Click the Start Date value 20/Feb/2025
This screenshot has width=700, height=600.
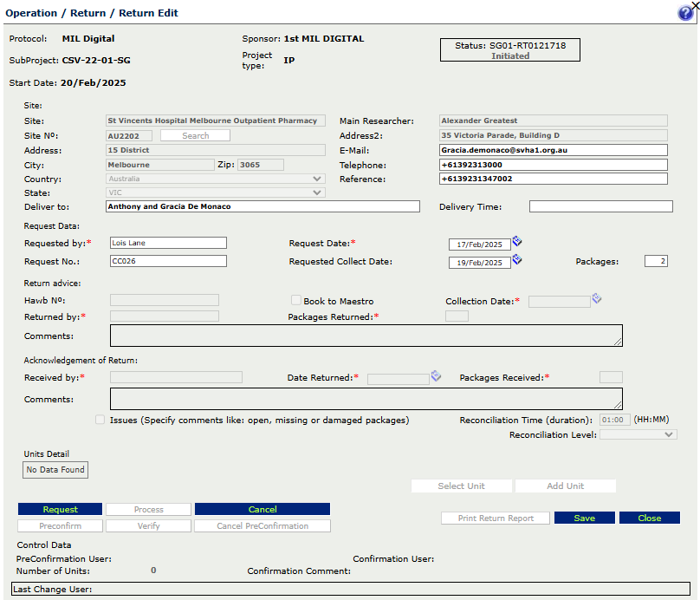[94, 82]
